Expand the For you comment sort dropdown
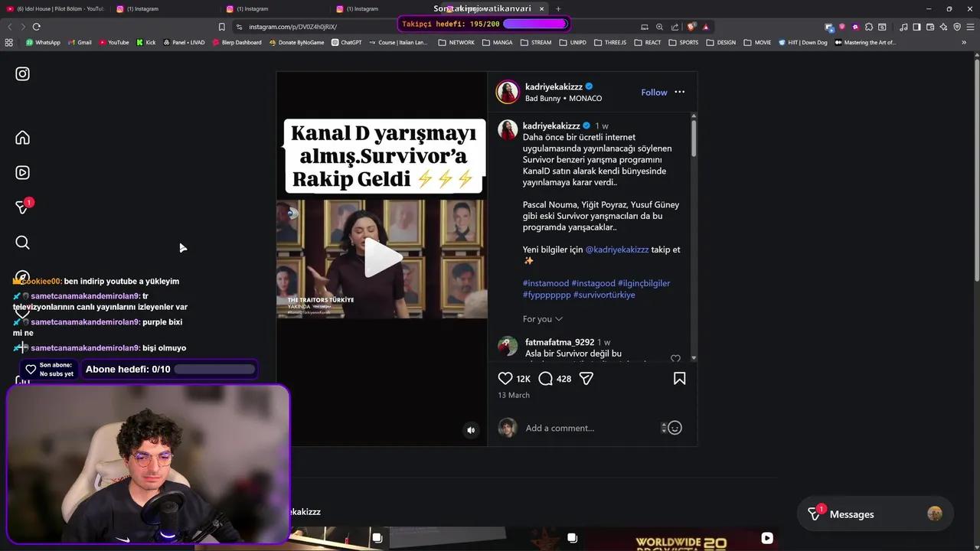Screen dimensions: 980x551 pyautogui.click(x=543, y=319)
